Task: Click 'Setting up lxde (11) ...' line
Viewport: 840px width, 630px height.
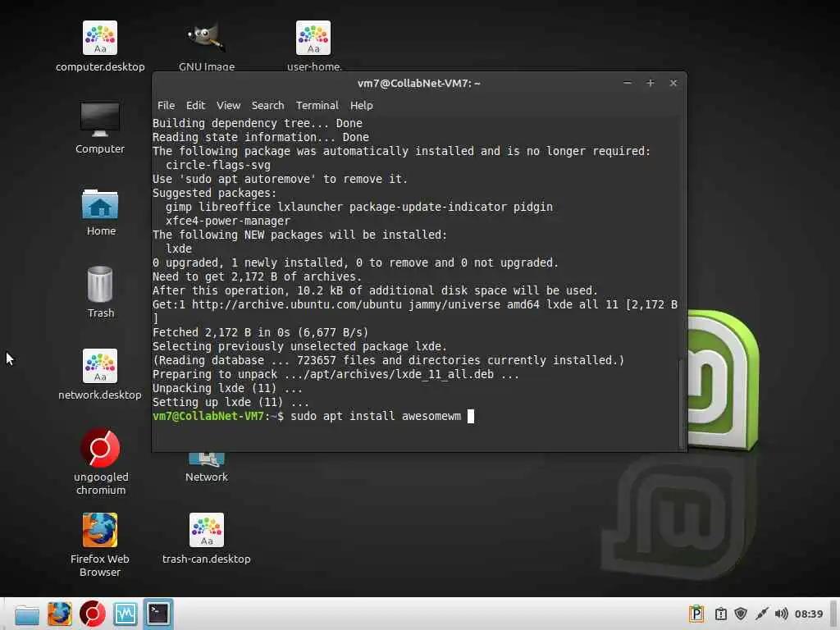Action: (x=231, y=402)
